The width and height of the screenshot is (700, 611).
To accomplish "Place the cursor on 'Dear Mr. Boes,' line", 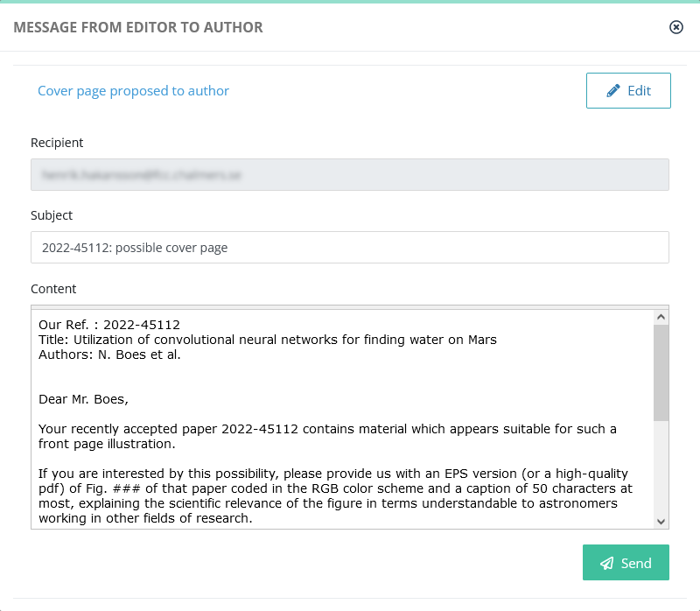I will click(83, 399).
